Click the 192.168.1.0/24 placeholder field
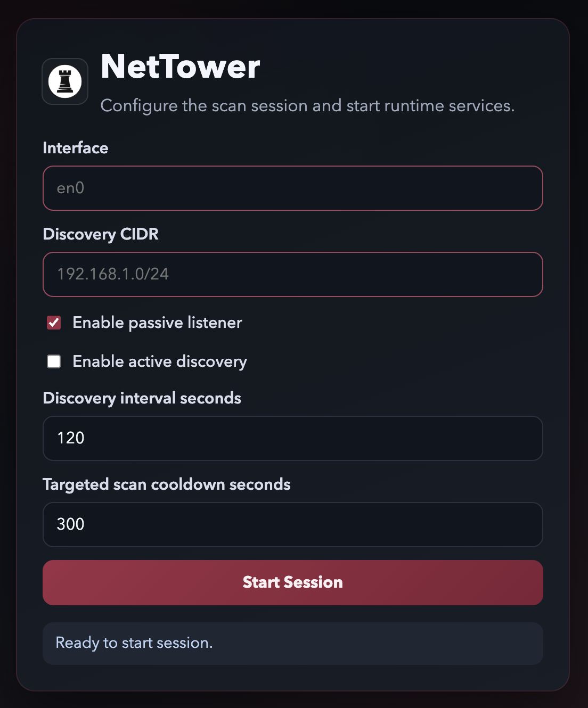Image resolution: width=588 pixels, height=708 pixels. tap(293, 274)
